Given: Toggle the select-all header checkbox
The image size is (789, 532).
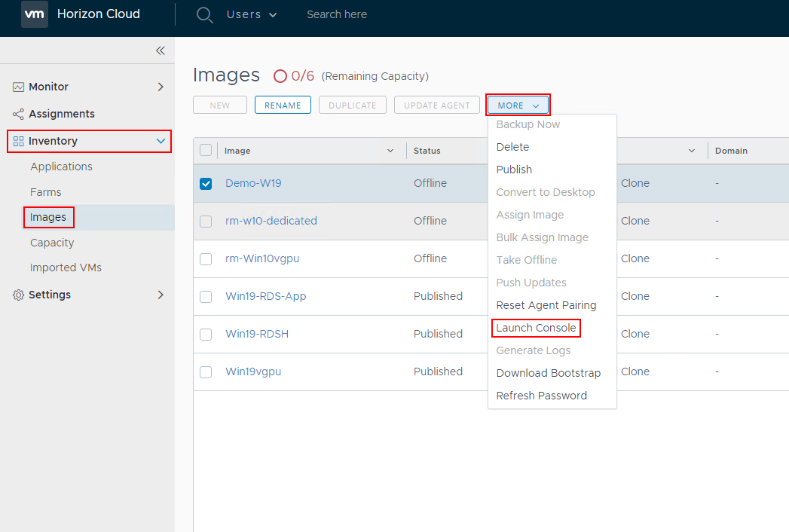Looking at the screenshot, I should click(x=206, y=150).
